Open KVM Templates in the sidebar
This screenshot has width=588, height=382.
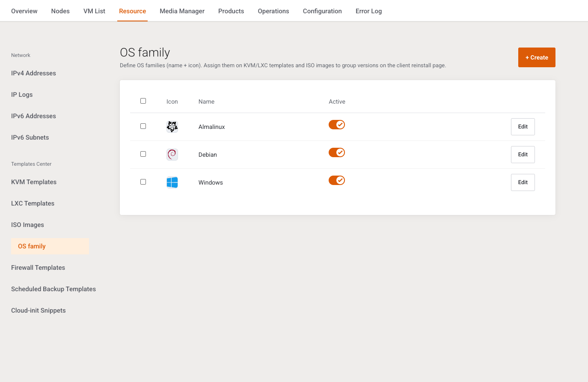coord(34,182)
